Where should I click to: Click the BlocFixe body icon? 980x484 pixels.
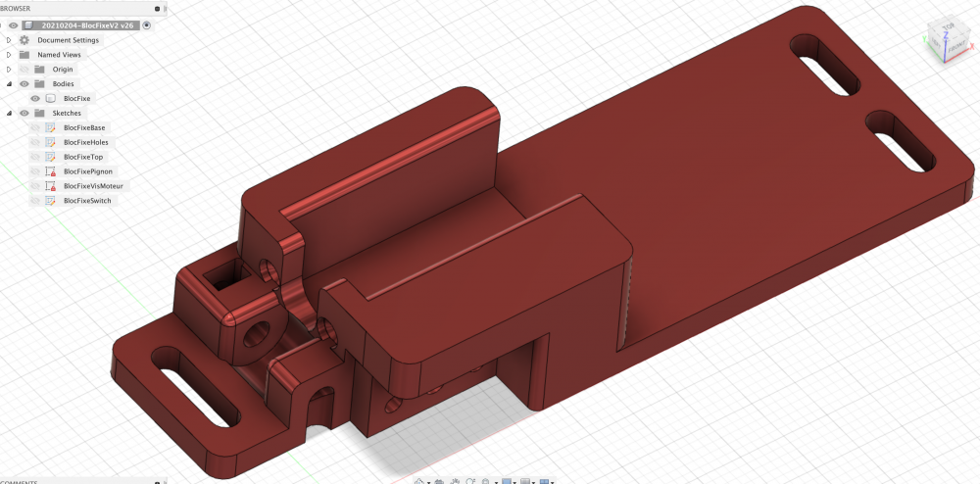click(x=50, y=99)
